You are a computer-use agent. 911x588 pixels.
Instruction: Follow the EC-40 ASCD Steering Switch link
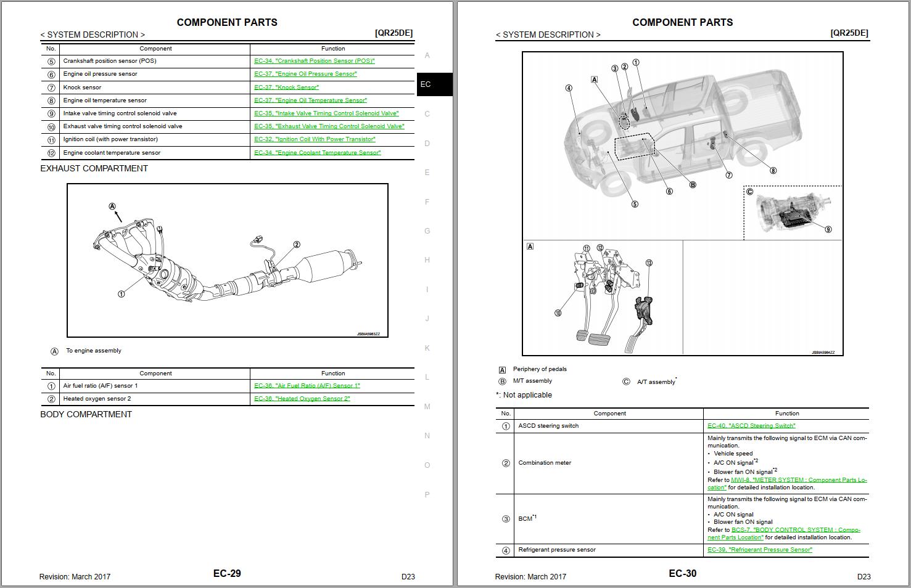[x=751, y=426]
